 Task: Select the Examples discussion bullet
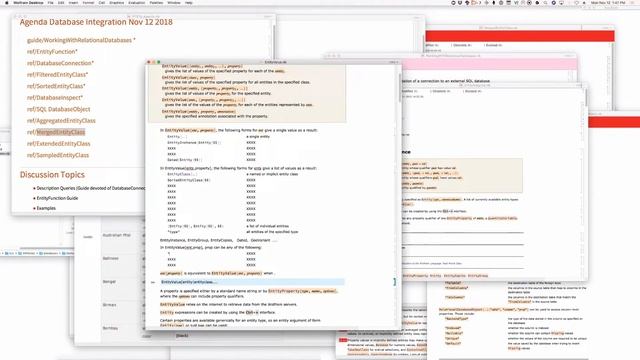[46, 208]
